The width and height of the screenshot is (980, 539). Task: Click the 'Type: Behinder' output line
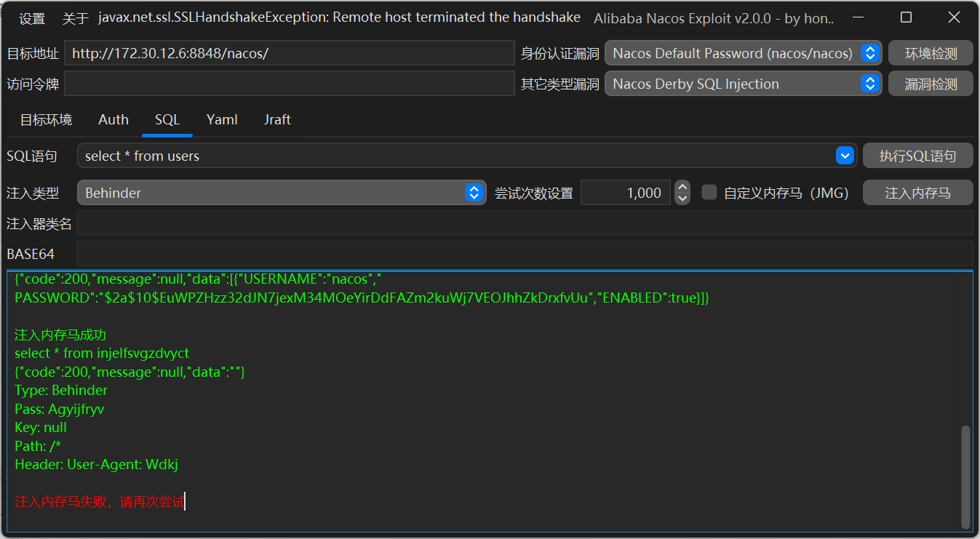(61, 391)
